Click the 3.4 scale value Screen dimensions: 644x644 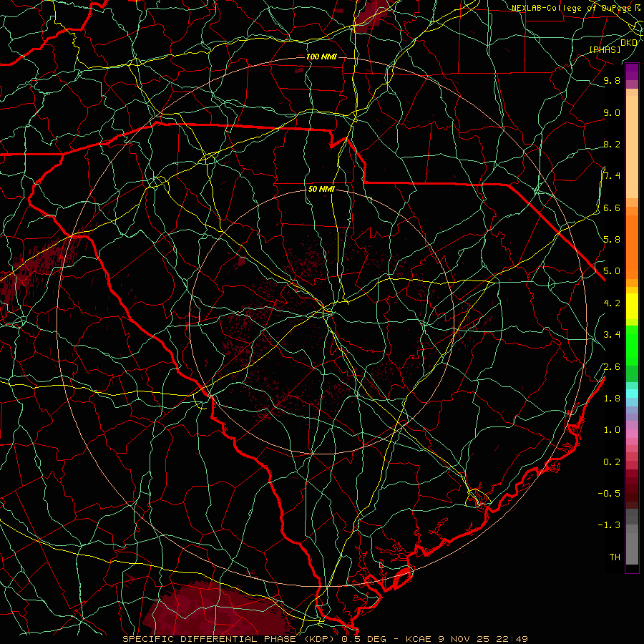point(612,334)
